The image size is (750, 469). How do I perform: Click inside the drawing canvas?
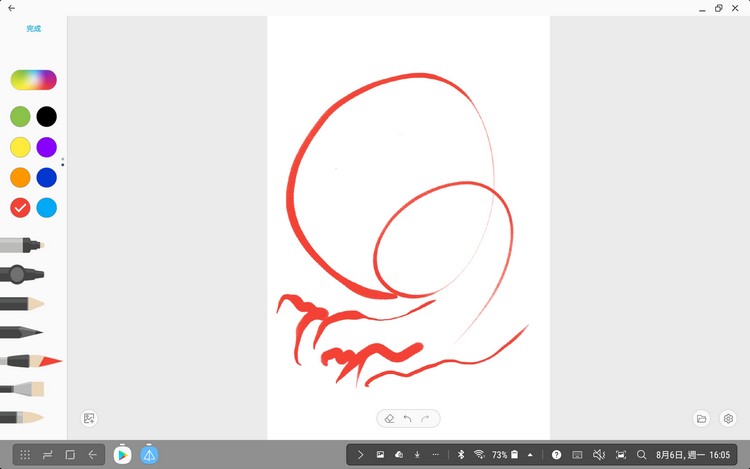[408, 228]
